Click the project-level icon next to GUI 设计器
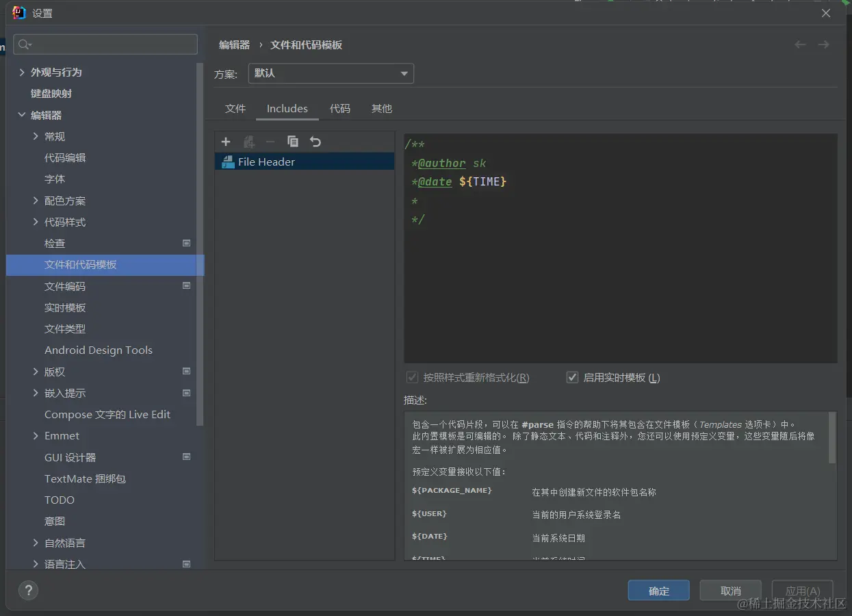This screenshot has height=616, width=852. click(187, 457)
